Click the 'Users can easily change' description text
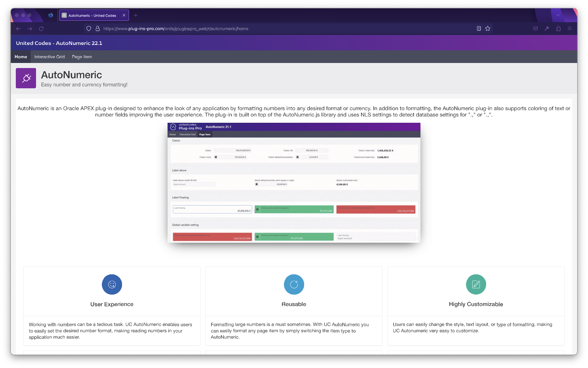This screenshot has height=368, width=588. [x=473, y=327]
